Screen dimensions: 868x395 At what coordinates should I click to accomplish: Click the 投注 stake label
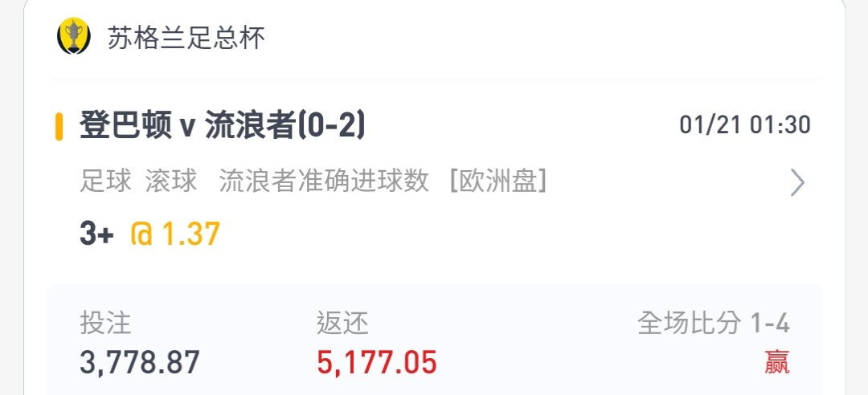(105, 323)
